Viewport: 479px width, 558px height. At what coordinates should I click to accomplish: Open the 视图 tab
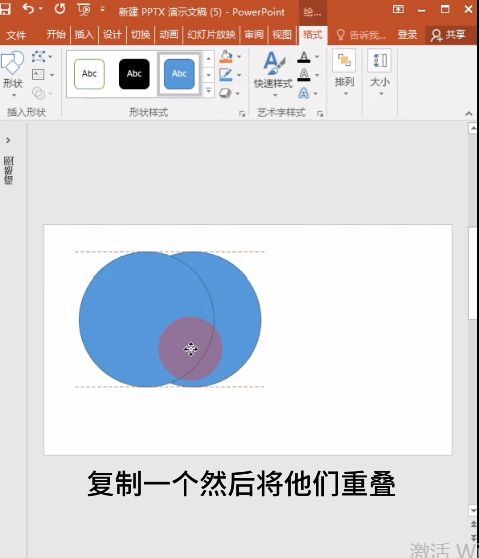282,35
